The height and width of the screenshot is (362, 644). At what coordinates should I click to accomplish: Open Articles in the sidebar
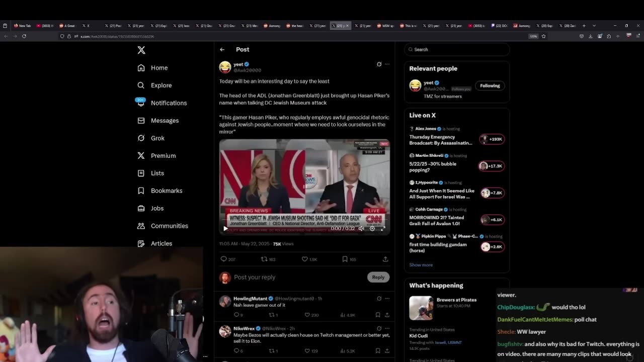[154, 243]
